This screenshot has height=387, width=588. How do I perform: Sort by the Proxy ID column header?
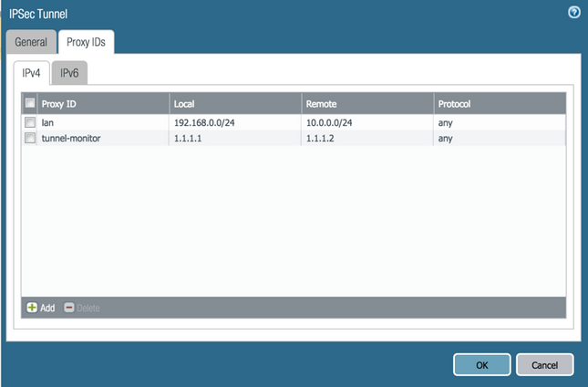coord(103,104)
